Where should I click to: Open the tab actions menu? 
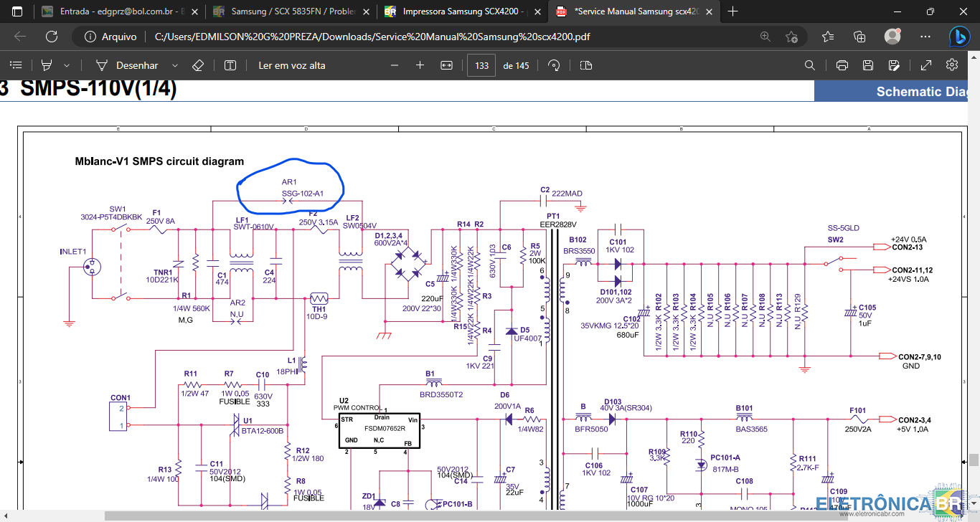click(x=17, y=11)
